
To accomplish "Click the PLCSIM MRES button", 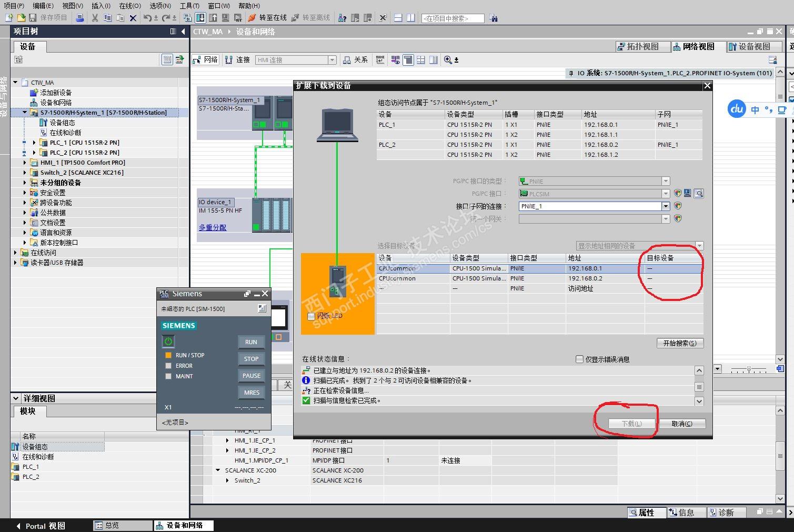I will (x=251, y=393).
